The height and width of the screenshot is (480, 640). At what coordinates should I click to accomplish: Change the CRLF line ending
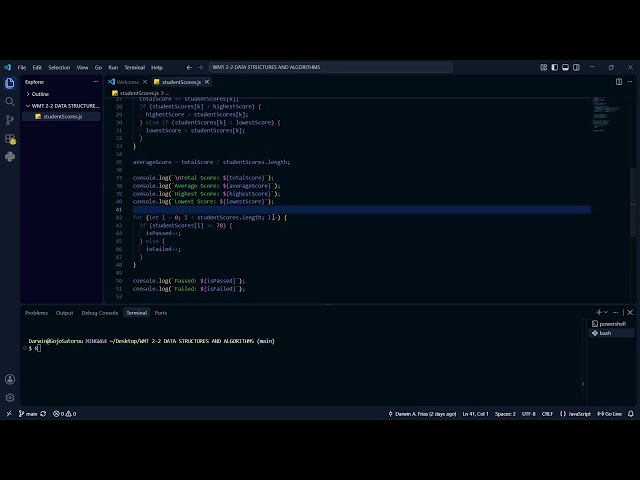tap(547, 414)
